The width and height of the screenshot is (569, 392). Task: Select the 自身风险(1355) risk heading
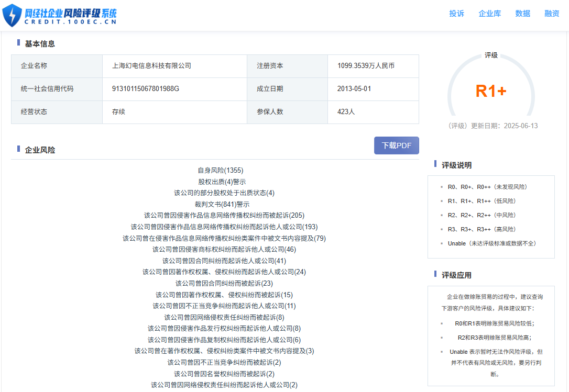[220, 170]
